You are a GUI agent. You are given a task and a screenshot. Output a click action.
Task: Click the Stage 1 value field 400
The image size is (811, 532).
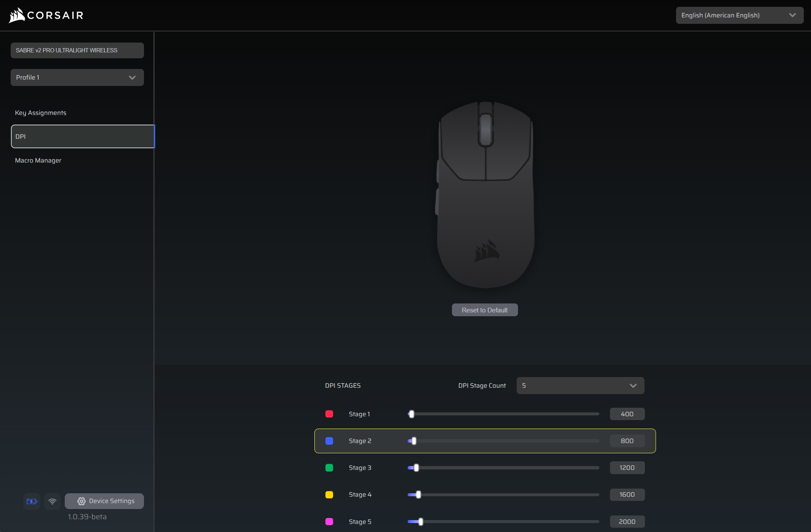[627, 414]
